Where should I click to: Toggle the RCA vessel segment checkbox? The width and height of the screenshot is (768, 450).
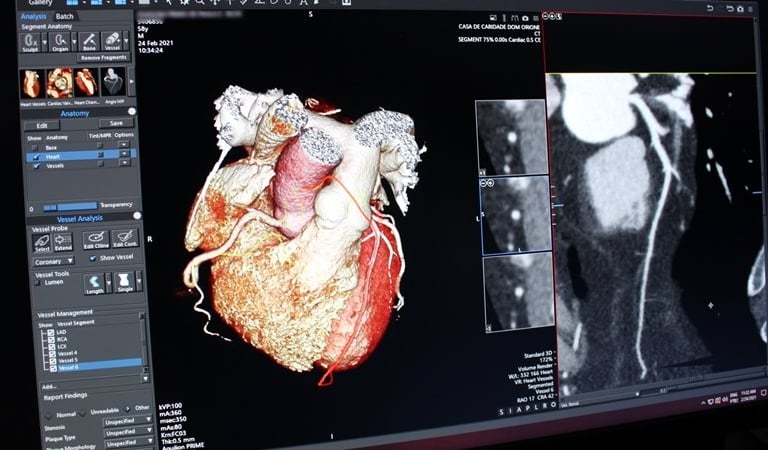(x=51, y=340)
